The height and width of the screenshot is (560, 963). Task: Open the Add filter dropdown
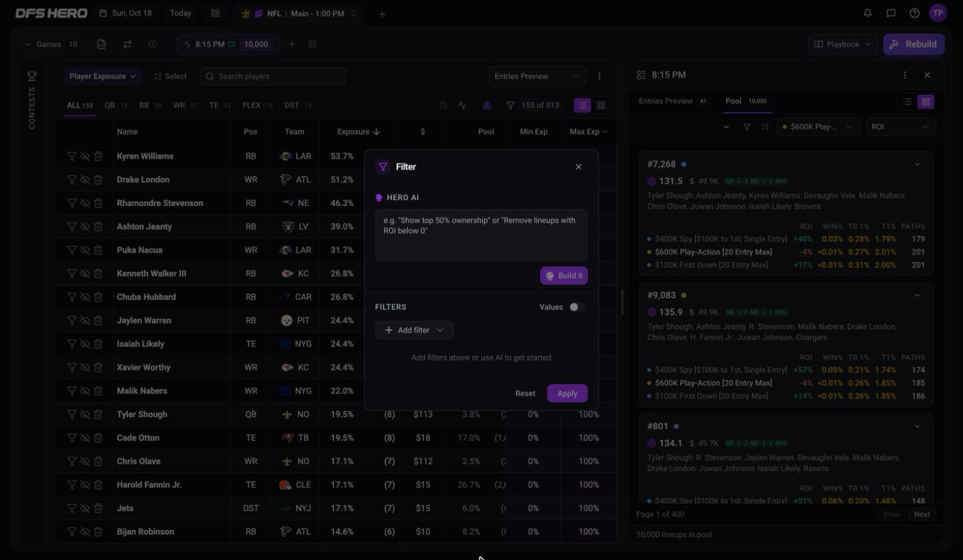(414, 330)
